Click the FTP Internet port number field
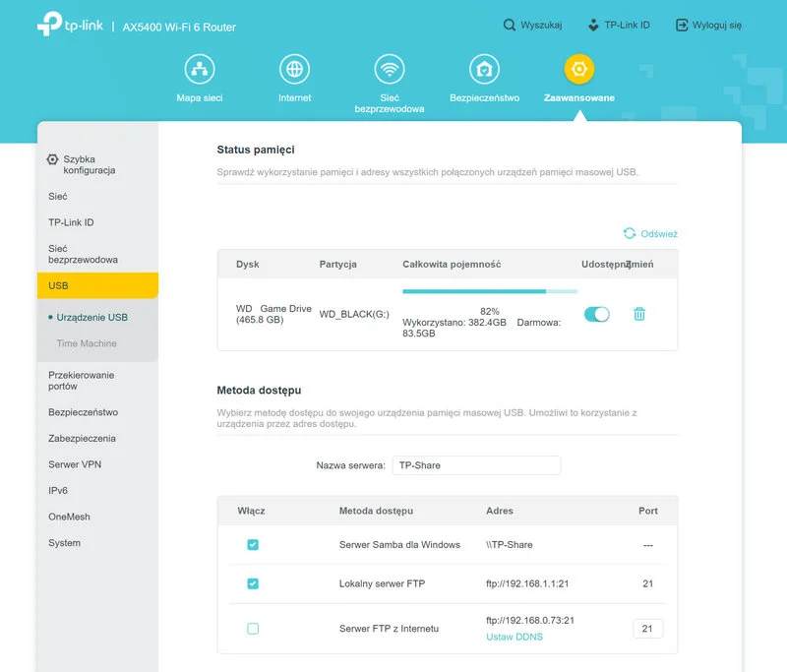This screenshot has width=787, height=672. point(647,629)
